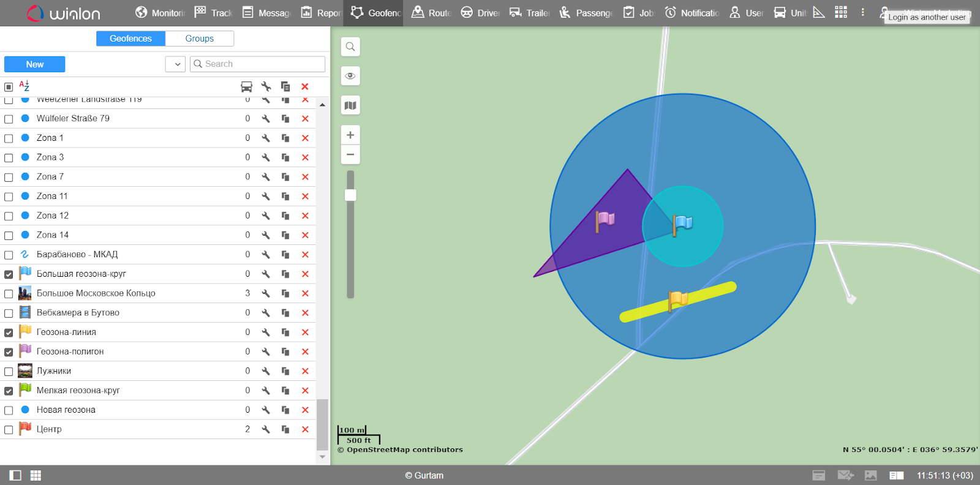Enable the Центр geofence checkbox
The width and height of the screenshot is (980, 485).
coord(9,430)
